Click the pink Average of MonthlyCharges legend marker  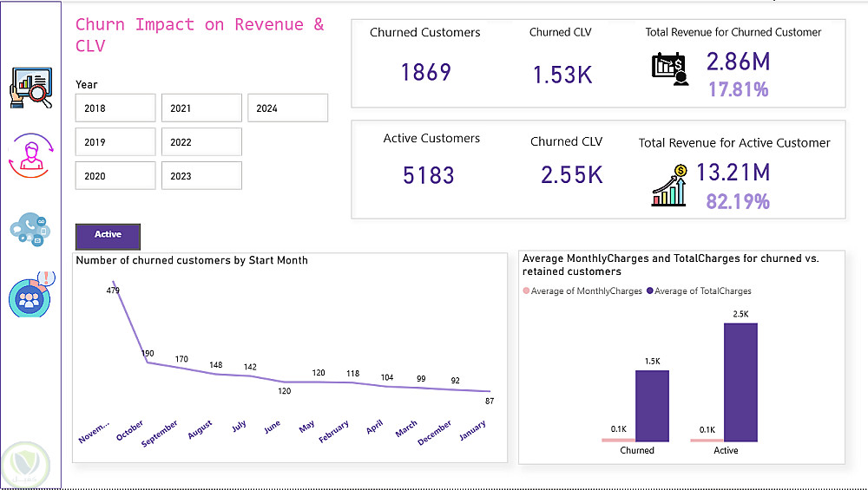(526, 291)
